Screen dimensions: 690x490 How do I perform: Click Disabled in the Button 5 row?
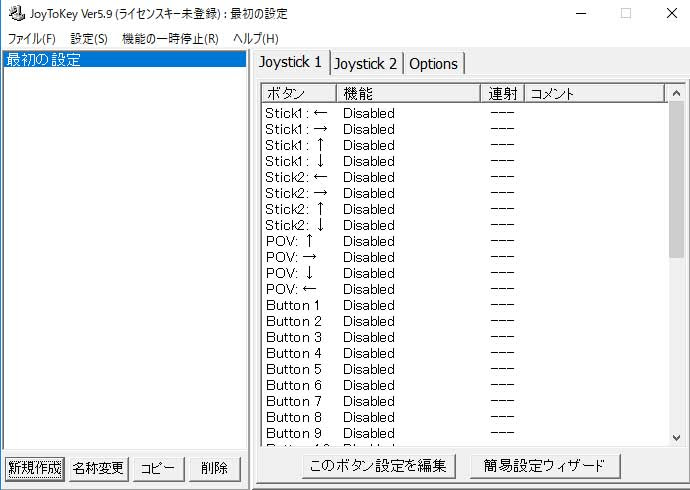coord(369,369)
